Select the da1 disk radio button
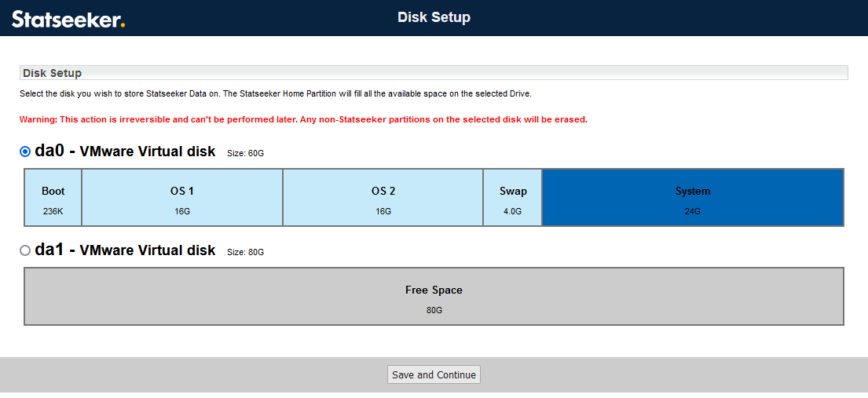 [25, 250]
